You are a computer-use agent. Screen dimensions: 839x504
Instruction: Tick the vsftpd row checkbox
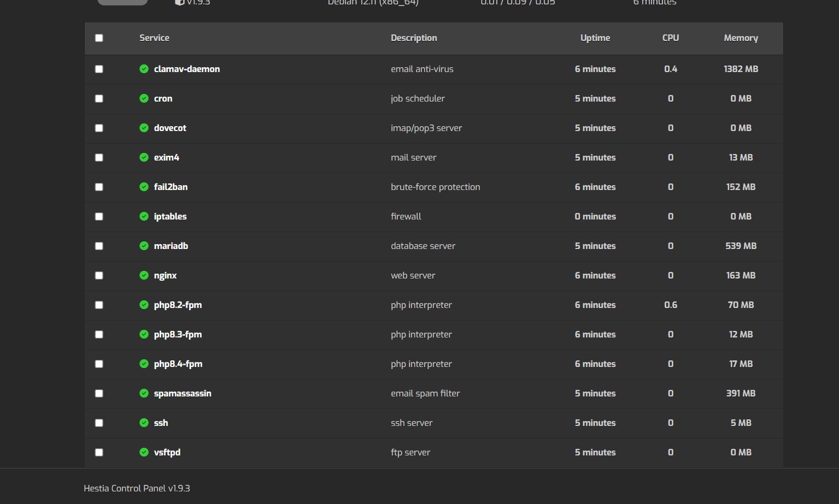coord(99,452)
